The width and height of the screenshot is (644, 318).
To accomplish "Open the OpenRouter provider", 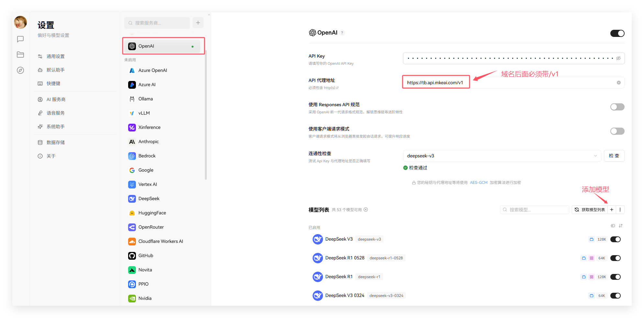I will pyautogui.click(x=150, y=227).
